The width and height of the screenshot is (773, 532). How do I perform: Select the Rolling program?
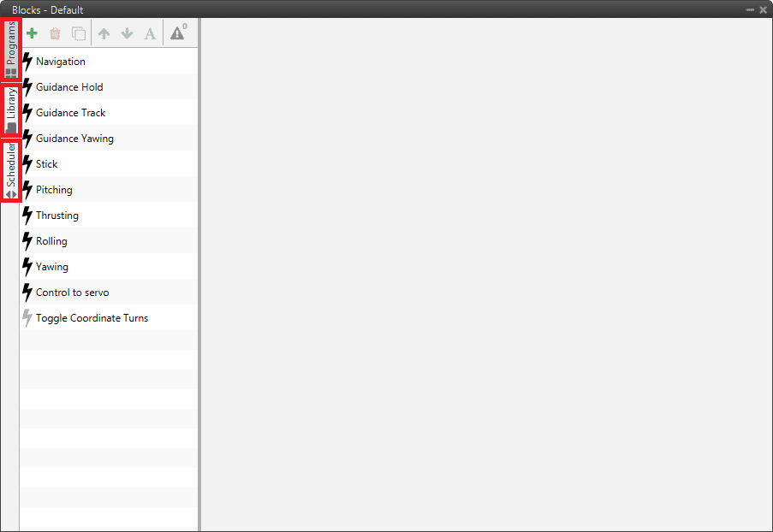(x=109, y=241)
